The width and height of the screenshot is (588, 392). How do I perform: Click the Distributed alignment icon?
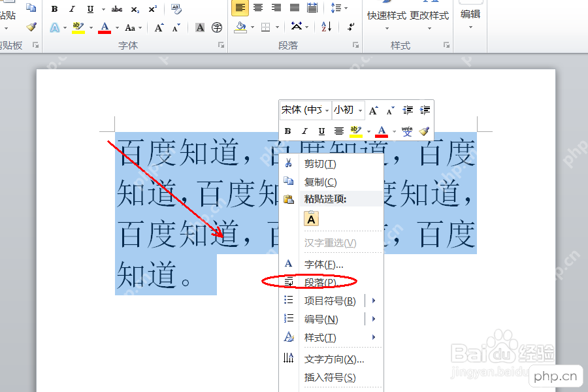(x=312, y=8)
